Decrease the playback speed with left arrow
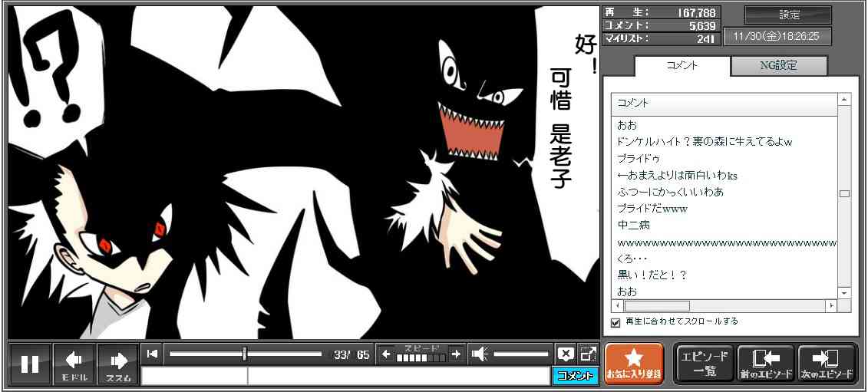 [386, 354]
